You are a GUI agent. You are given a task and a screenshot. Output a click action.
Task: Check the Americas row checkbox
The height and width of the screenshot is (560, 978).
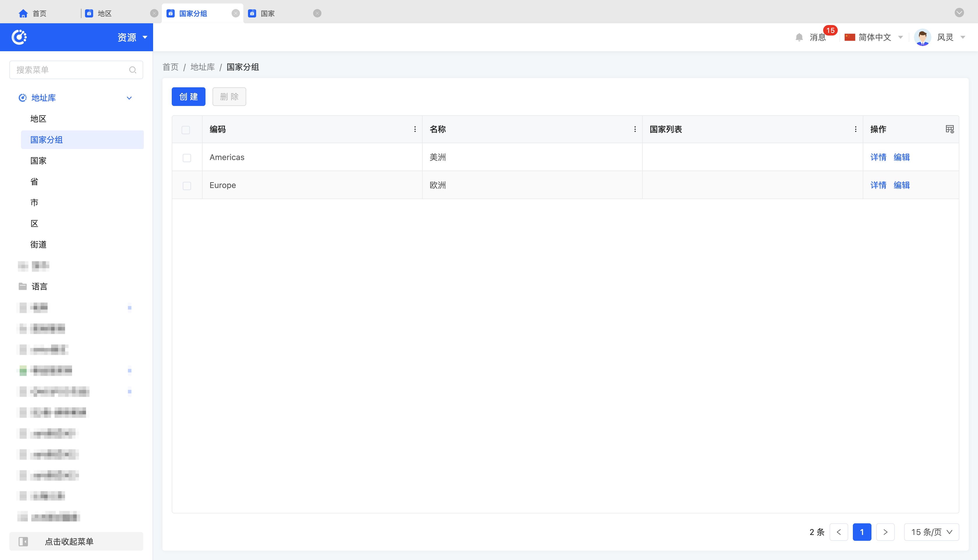[187, 158]
